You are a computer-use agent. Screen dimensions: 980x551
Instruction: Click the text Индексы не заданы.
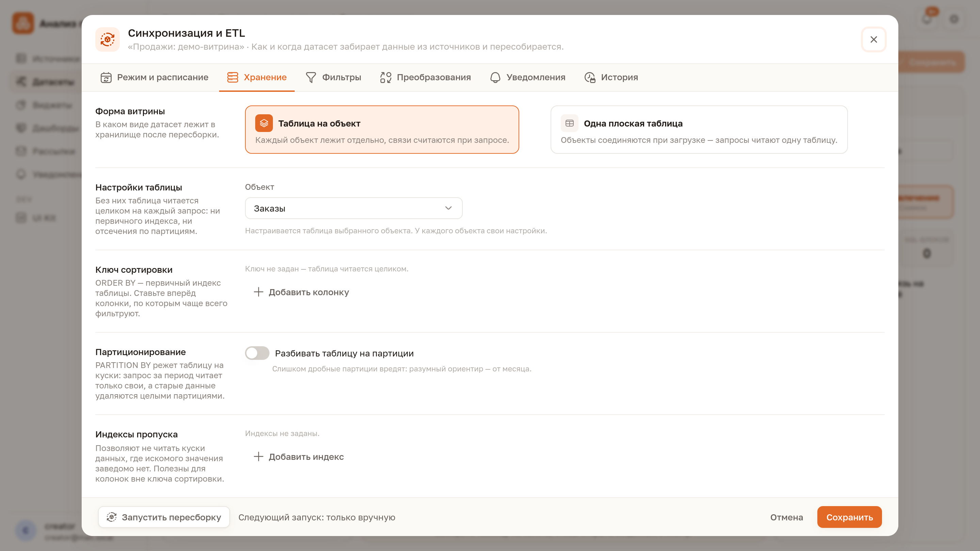282,434
